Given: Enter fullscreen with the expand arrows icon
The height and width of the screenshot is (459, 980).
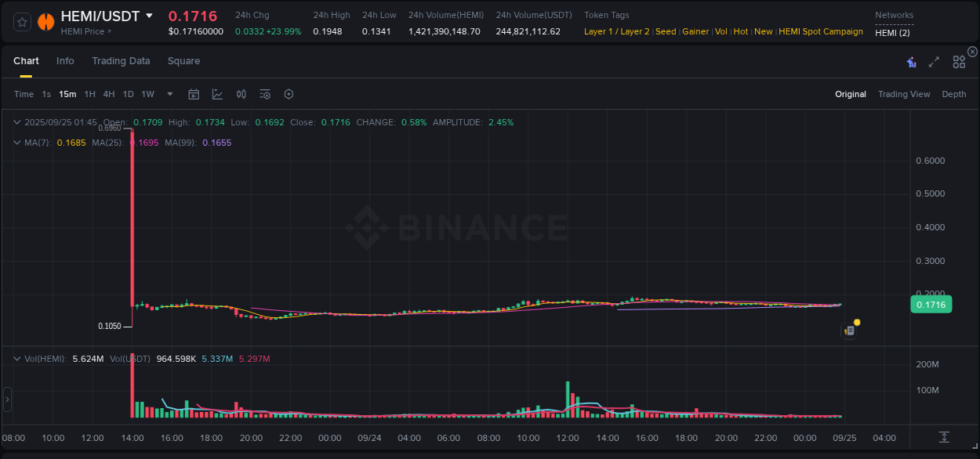Looking at the screenshot, I should click(933, 61).
